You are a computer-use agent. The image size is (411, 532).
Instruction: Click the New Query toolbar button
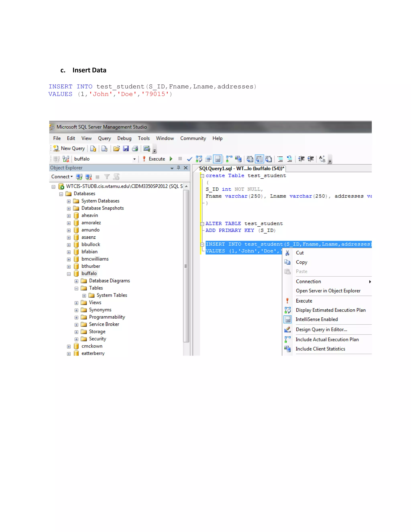coord(69,148)
